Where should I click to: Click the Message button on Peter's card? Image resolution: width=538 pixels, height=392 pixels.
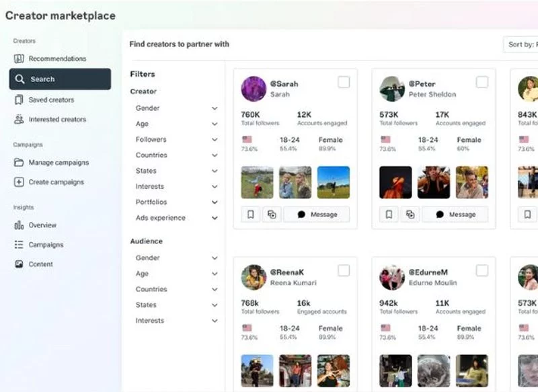click(455, 214)
